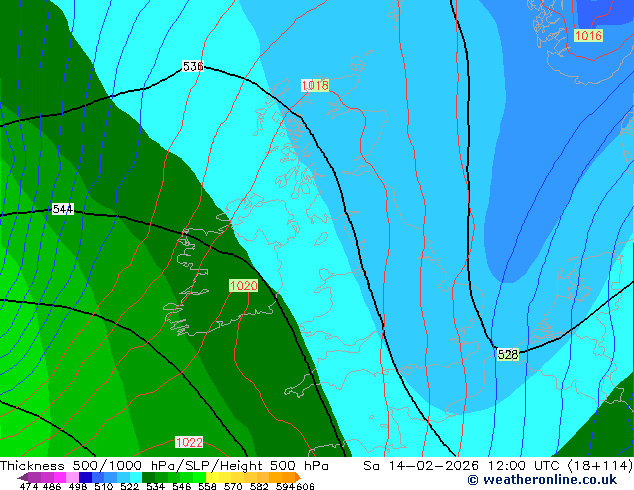This screenshot has width=634, height=490.
Task: Click the orange right arrow end of the legend
Action: click(x=298, y=477)
